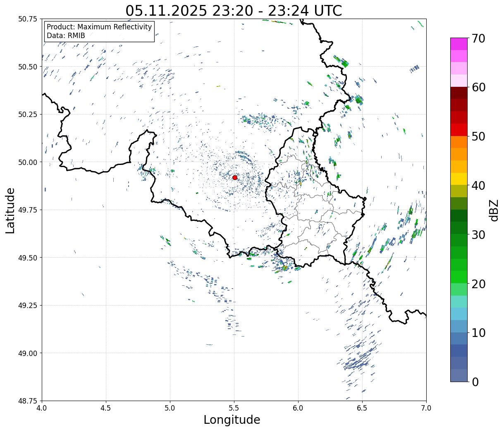This screenshot has height=430, width=504.
Task: Click the 60 colorbar tick label
Action: click(478, 87)
